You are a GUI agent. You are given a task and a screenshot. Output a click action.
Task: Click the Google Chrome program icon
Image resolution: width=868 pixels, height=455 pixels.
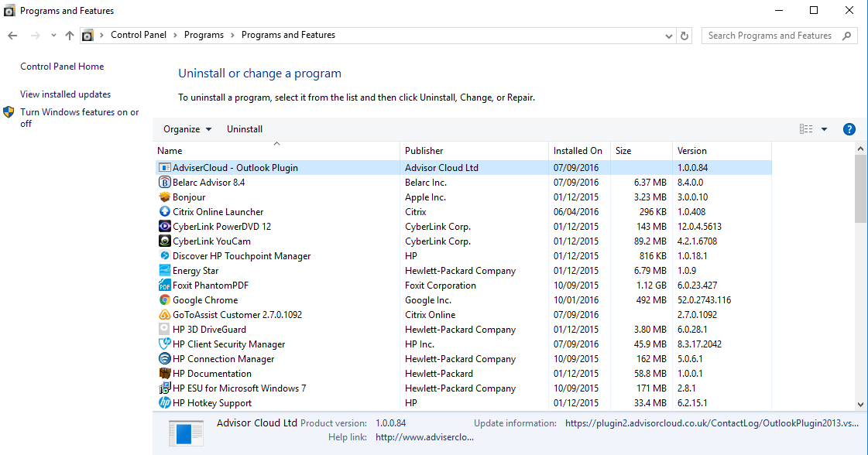click(x=164, y=300)
